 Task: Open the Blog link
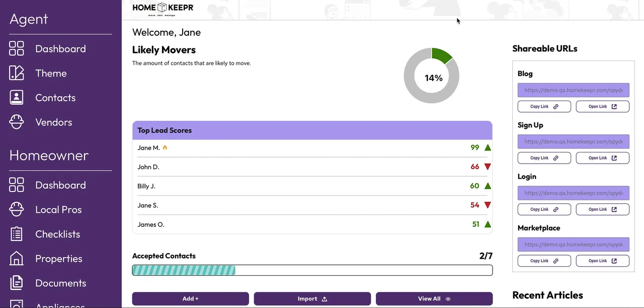(603, 106)
